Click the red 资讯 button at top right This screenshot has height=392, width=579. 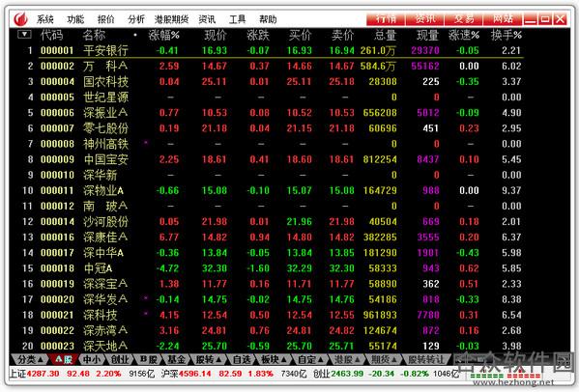click(x=424, y=18)
